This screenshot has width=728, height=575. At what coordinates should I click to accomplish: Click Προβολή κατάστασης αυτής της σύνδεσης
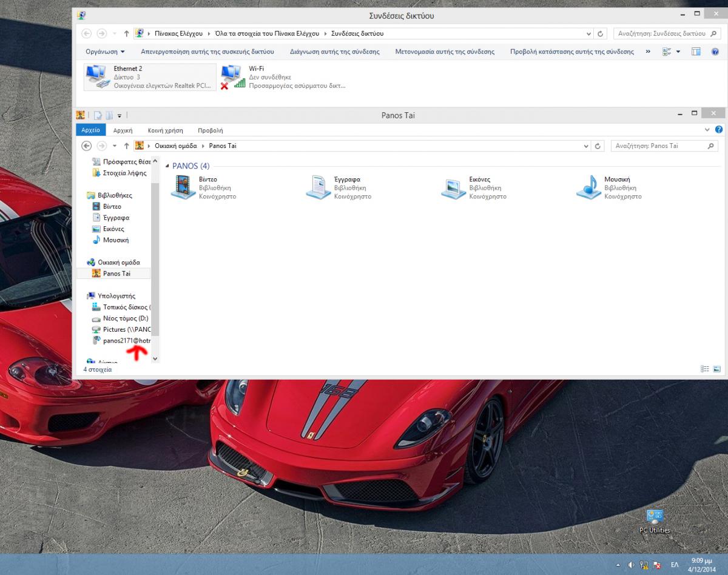click(x=572, y=52)
